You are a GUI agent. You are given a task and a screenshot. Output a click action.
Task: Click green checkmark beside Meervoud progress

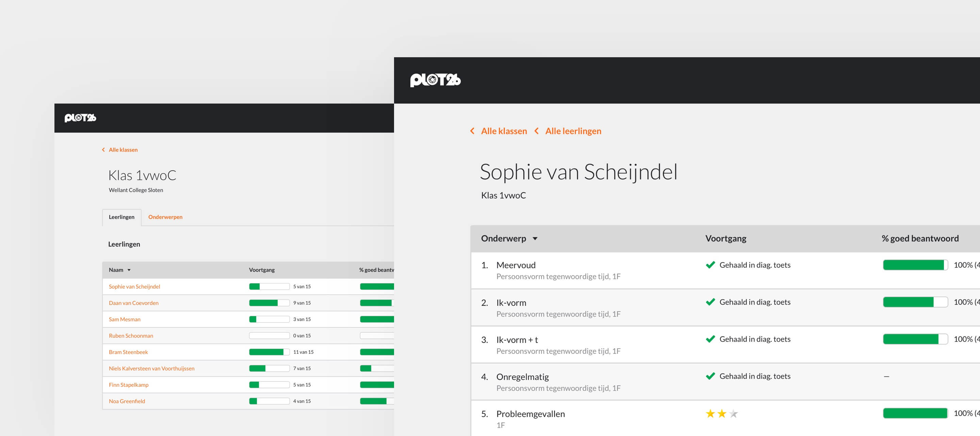[x=710, y=265]
